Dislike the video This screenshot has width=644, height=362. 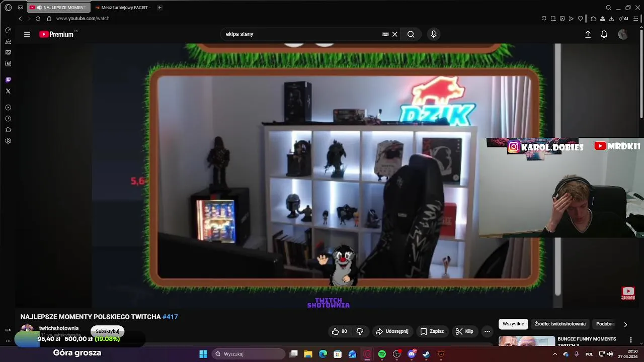360,331
